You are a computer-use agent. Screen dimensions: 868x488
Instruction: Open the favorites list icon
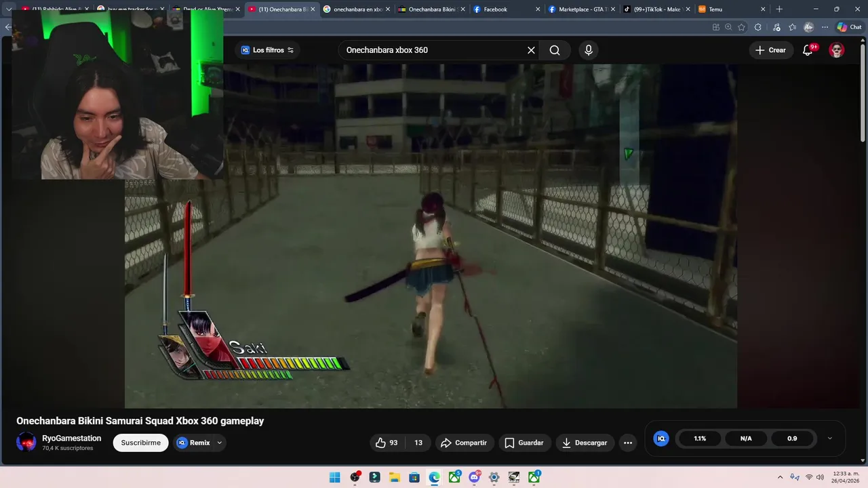click(792, 27)
